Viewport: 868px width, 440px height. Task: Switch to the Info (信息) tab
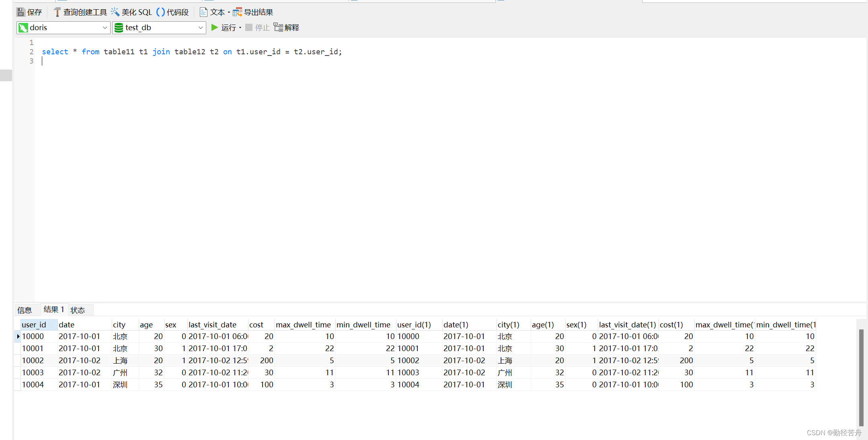click(x=25, y=310)
